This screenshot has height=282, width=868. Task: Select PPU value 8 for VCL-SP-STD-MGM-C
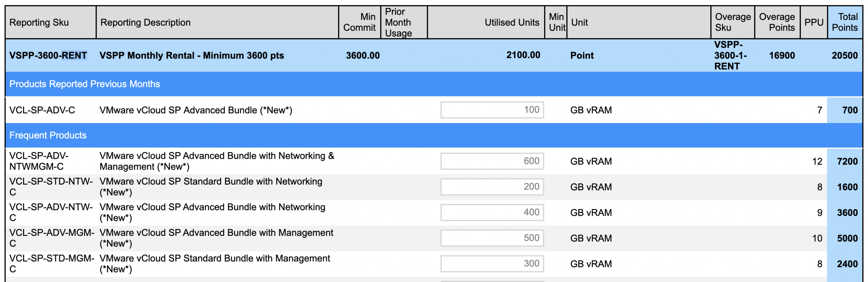[x=820, y=264]
